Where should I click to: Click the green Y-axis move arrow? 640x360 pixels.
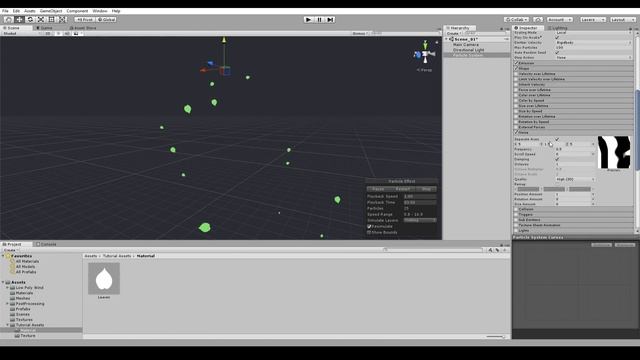[224, 40]
